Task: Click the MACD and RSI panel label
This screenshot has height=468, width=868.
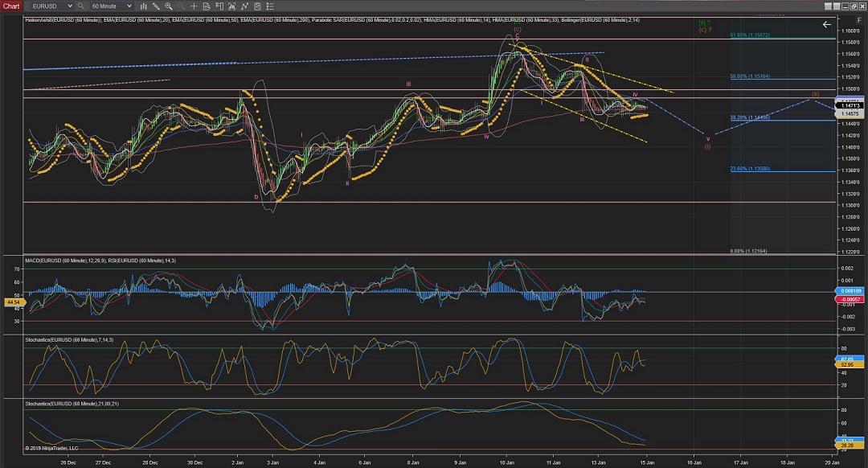Action: [100, 261]
